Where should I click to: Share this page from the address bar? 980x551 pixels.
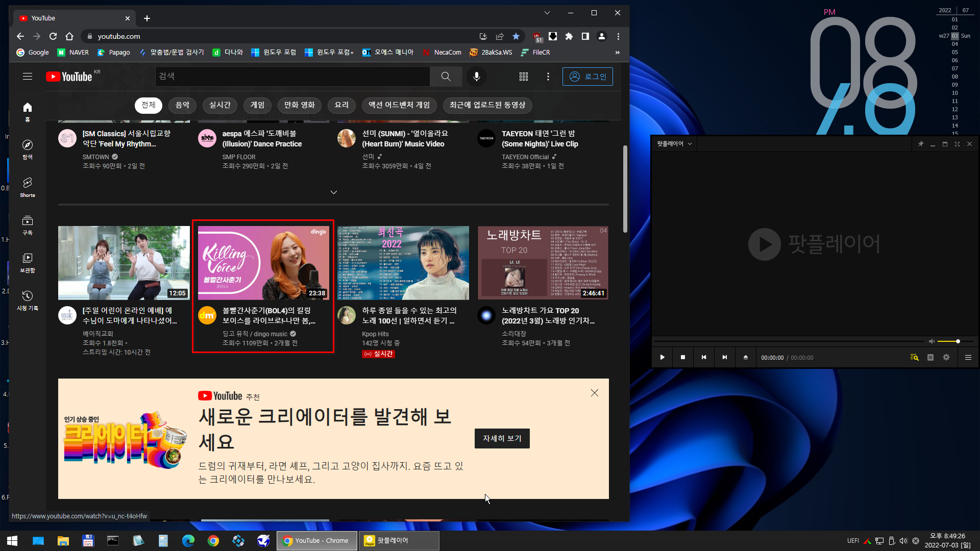click(500, 36)
